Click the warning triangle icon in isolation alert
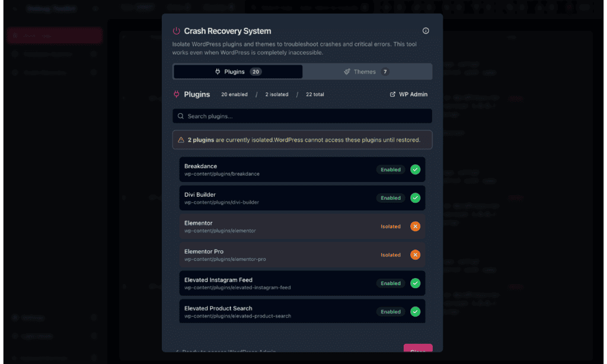The height and width of the screenshot is (364, 607). [x=181, y=140]
